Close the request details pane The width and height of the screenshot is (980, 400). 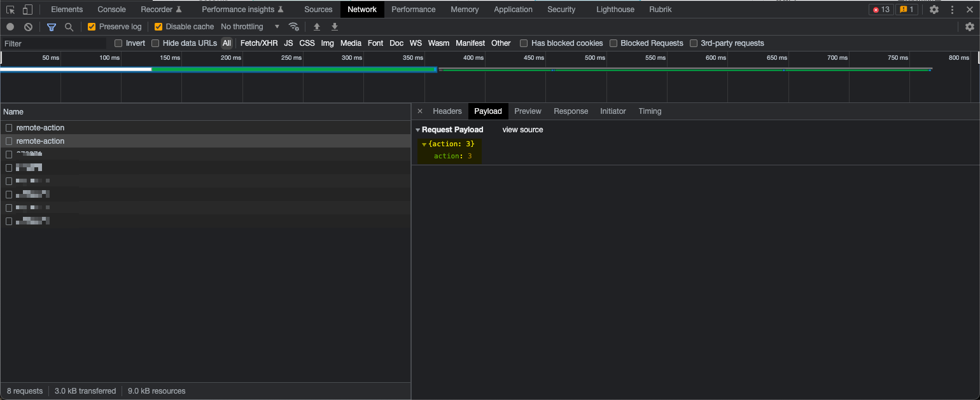419,111
